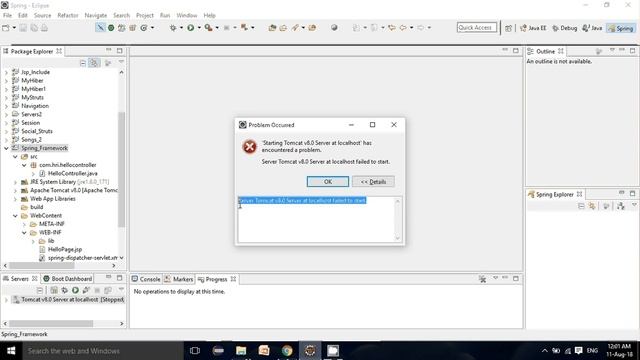
Task: Select the Spring perspective button
Action: click(621, 28)
